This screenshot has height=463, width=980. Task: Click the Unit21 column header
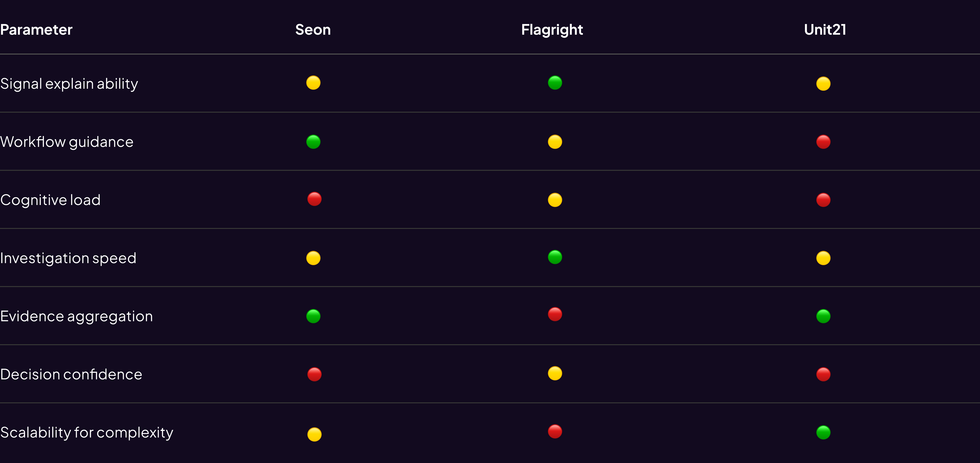(825, 30)
